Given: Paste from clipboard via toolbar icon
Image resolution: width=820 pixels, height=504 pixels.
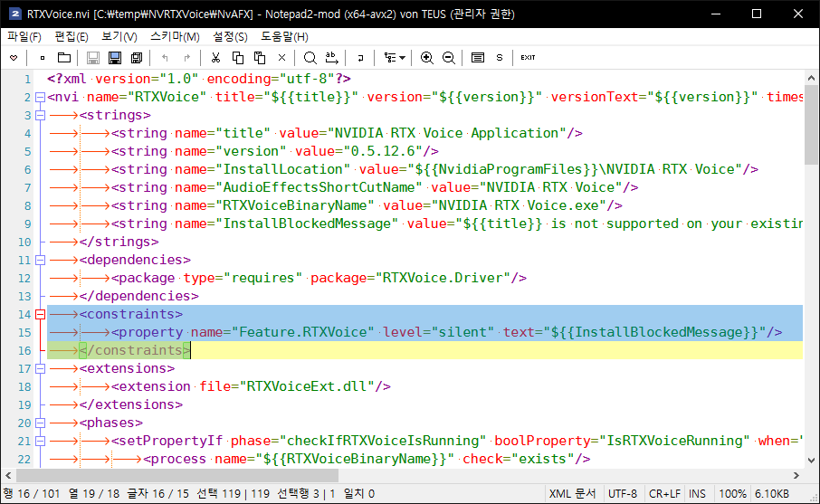Looking at the screenshot, I should pos(260,58).
